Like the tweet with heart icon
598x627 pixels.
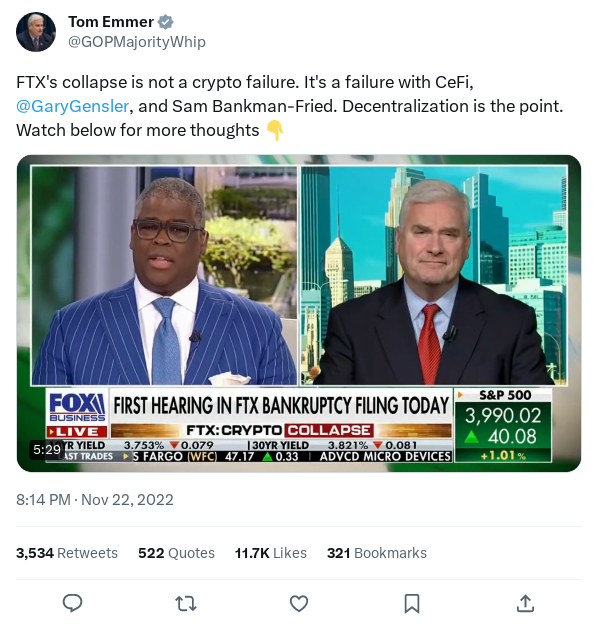[x=299, y=603]
